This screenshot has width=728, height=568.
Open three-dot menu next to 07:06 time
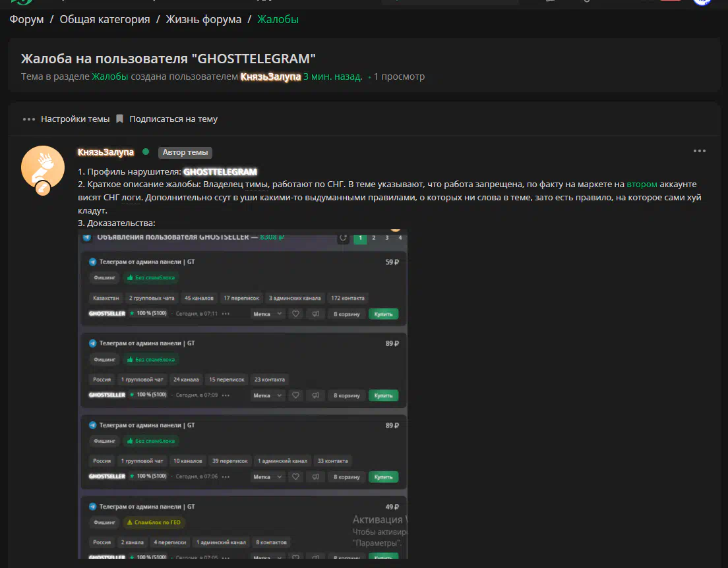pyautogui.click(x=226, y=476)
